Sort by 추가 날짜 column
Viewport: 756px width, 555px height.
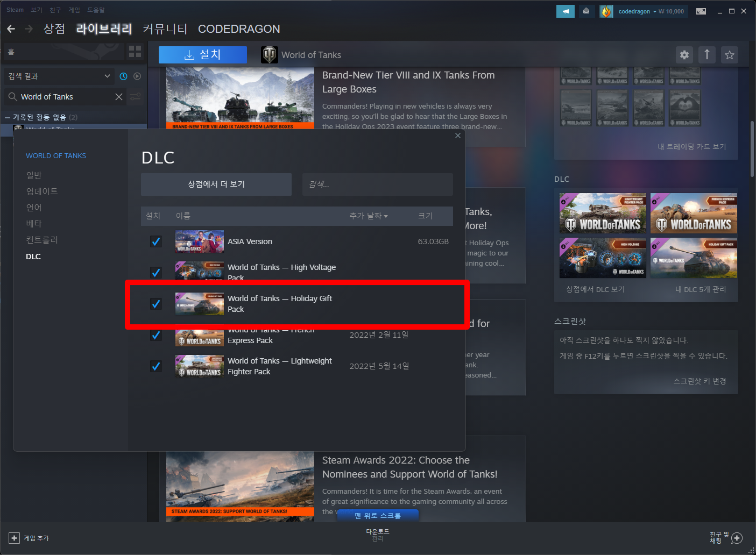pyautogui.click(x=369, y=216)
